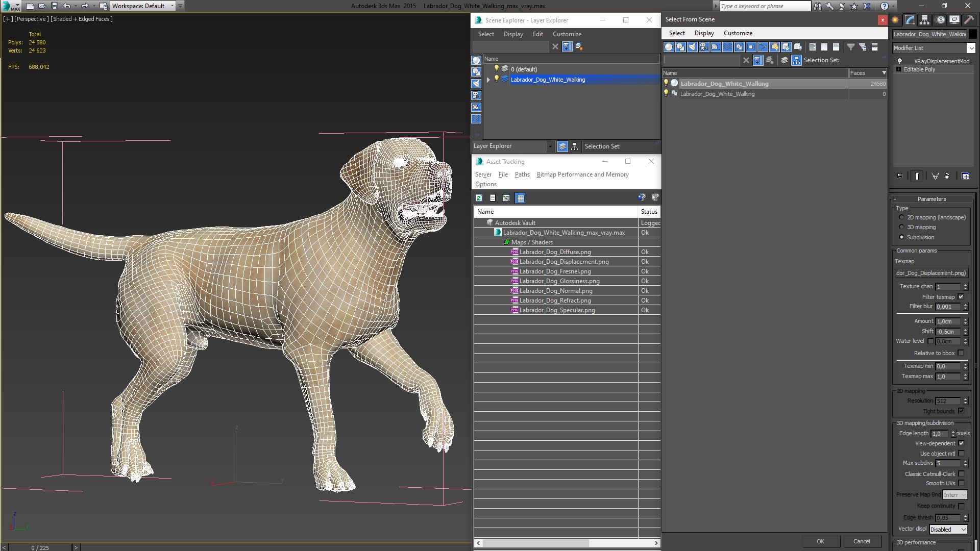Select the 3D mapping radio button
980x551 pixels.
[901, 227]
